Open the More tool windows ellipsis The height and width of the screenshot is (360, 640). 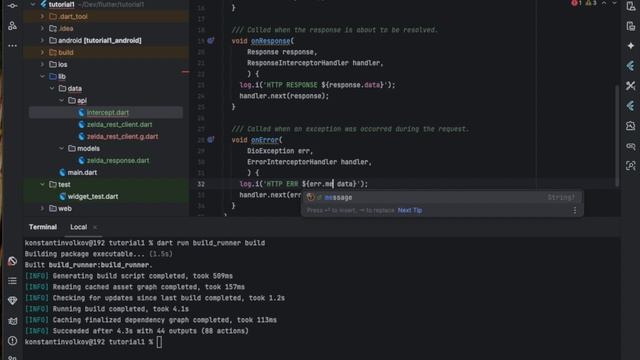pos(12,46)
